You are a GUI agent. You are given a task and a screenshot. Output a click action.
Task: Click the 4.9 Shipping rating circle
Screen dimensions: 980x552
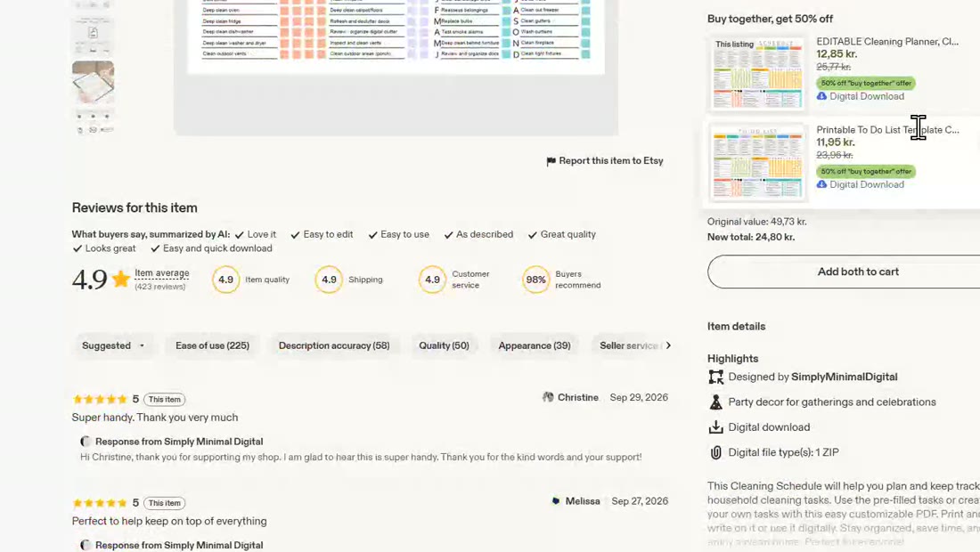(329, 280)
